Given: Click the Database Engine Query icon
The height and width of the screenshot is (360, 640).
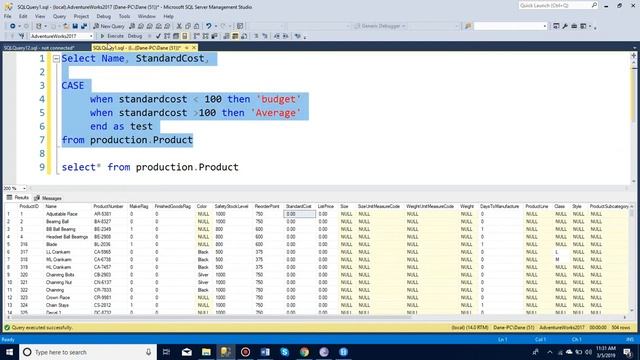Looking at the screenshot, I should (132, 26).
